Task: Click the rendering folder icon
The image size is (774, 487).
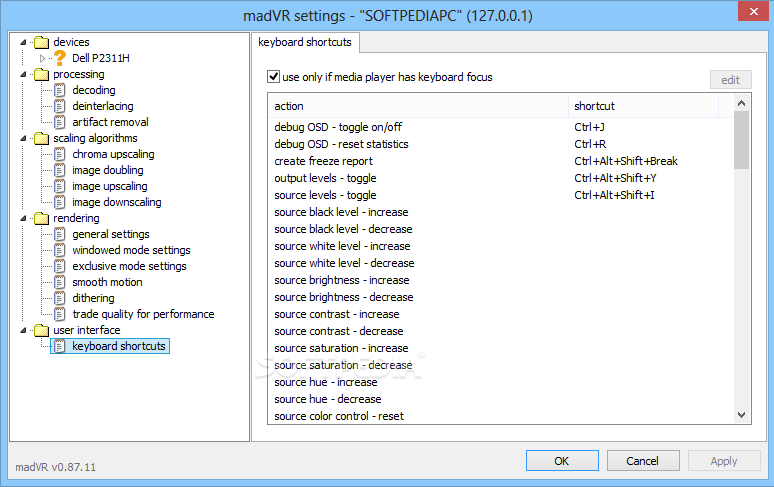Action: [41, 218]
